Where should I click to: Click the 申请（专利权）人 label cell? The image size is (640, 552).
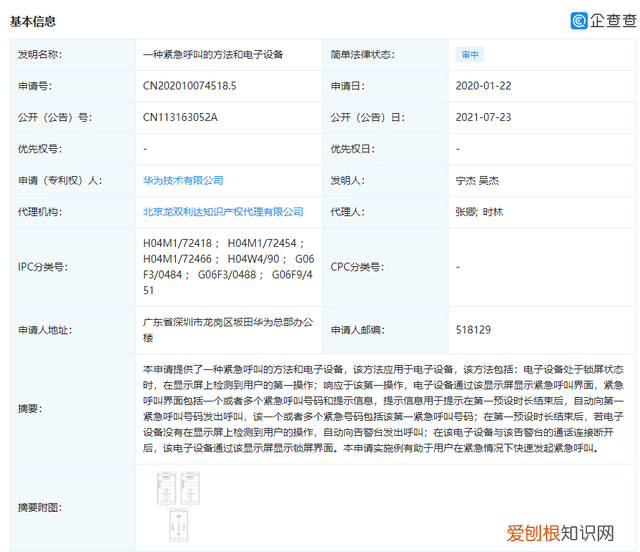click(x=73, y=180)
